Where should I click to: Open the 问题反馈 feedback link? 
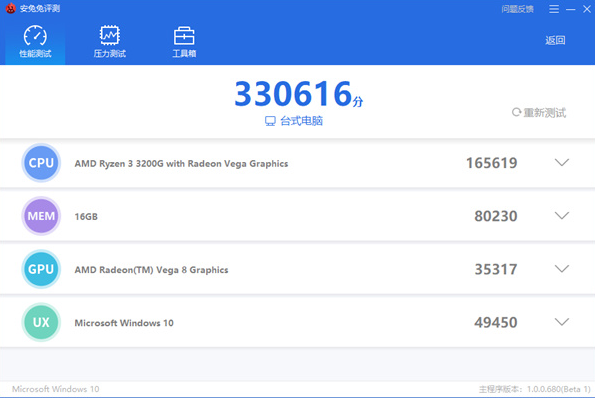tap(518, 9)
